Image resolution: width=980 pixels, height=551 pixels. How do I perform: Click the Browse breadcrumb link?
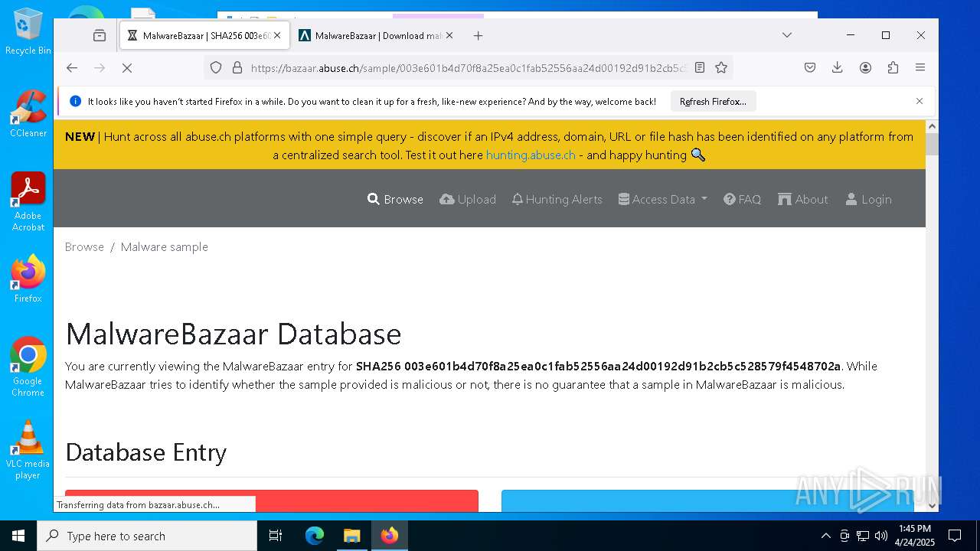[84, 246]
